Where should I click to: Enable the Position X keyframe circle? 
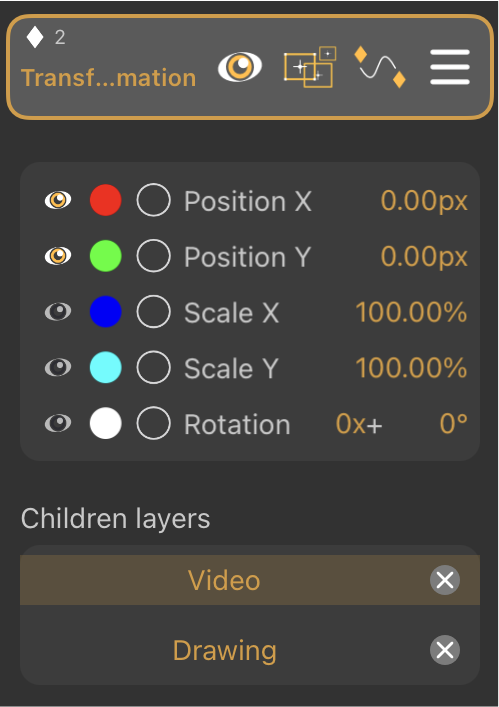153,200
